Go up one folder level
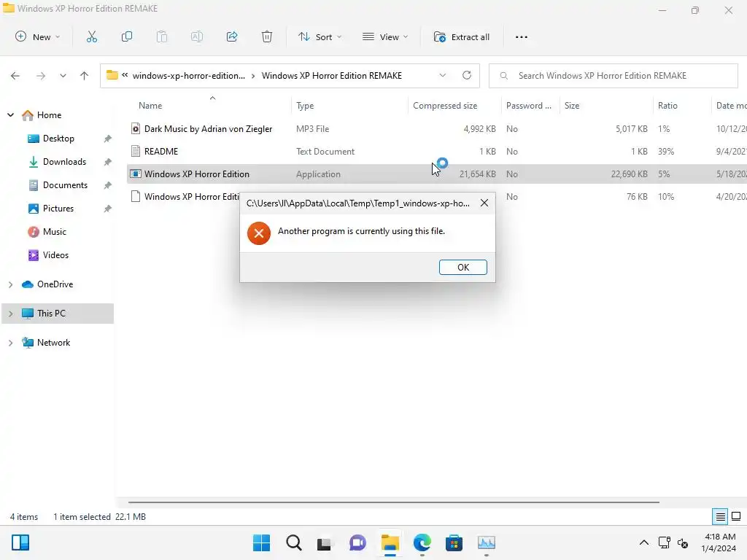Viewport: 747px width, 560px height. (85, 76)
